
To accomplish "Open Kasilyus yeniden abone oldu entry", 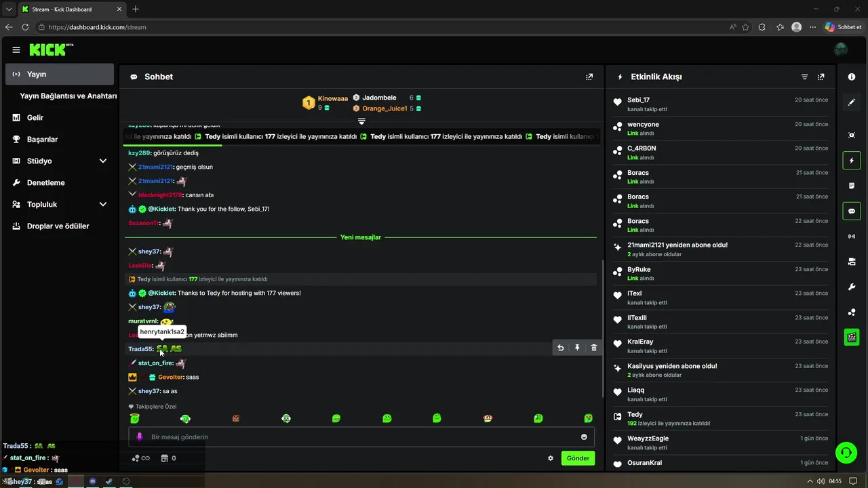I will click(721, 370).
